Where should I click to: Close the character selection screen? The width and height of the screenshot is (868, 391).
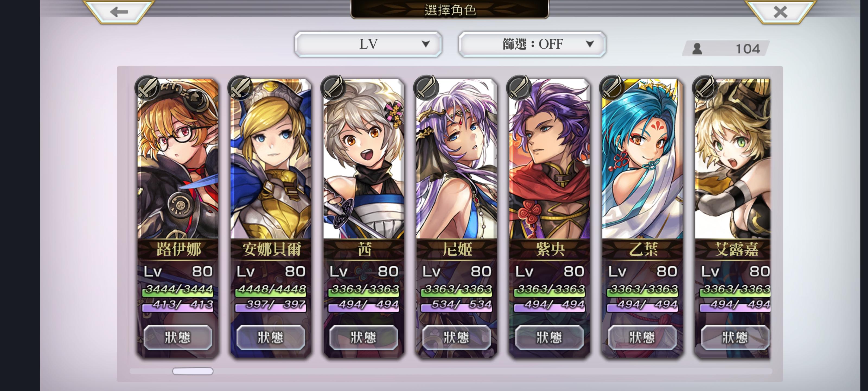tap(780, 11)
